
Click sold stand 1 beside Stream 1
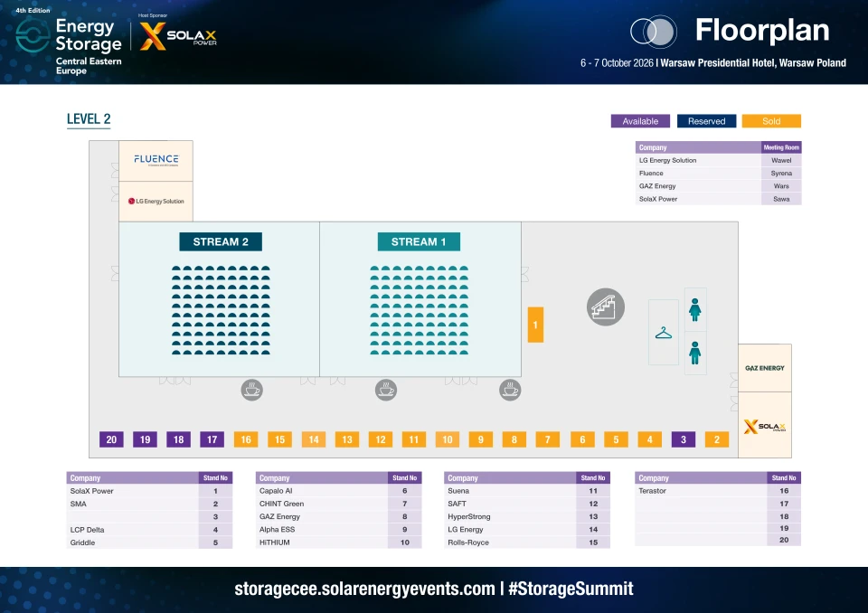point(535,325)
